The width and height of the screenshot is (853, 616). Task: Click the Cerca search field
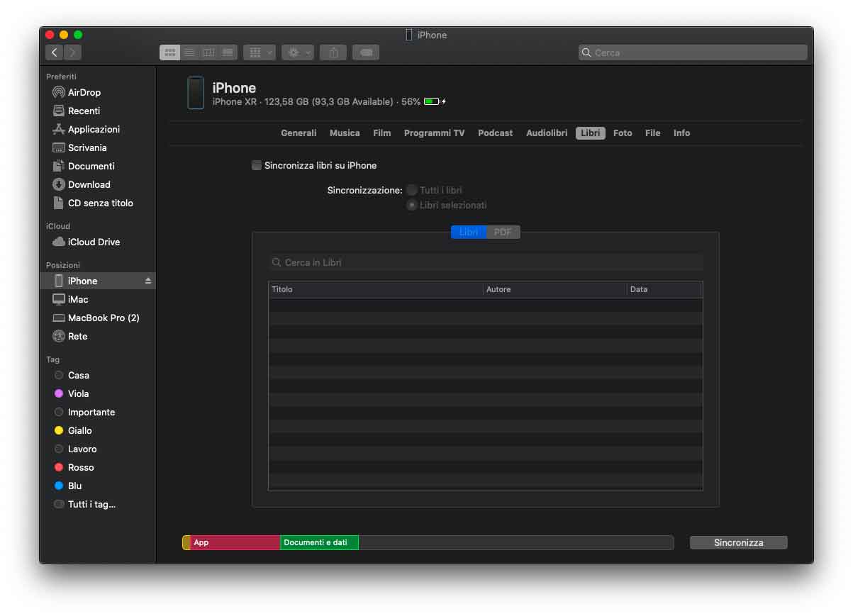tap(693, 52)
